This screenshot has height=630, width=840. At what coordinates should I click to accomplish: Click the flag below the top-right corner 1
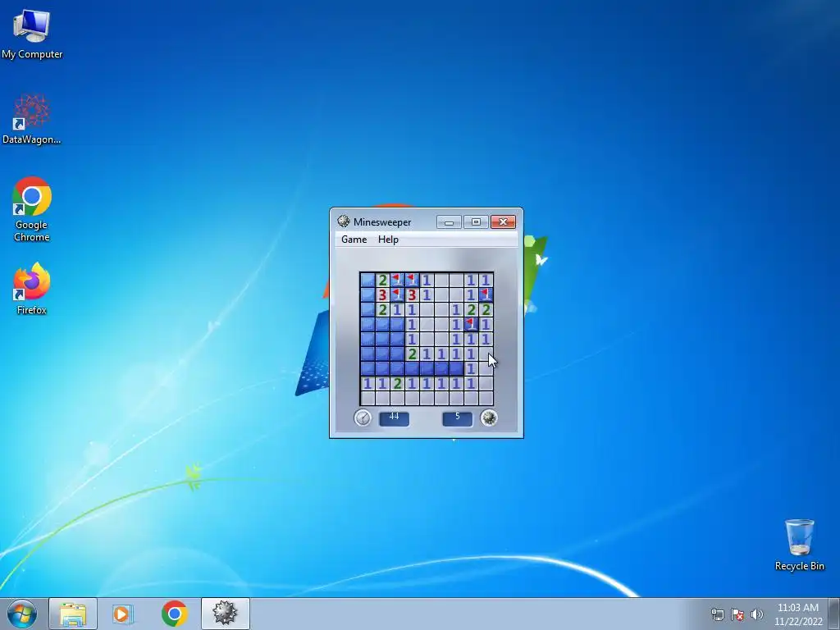[x=486, y=294]
